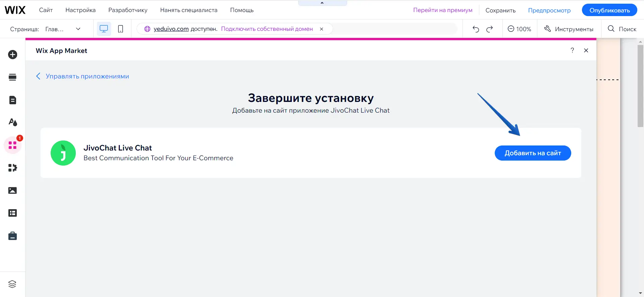Click the Redo arrow icon

490,29
